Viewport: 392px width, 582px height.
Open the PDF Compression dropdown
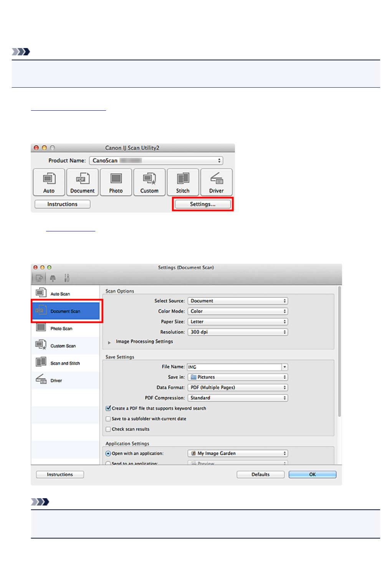pos(238,398)
